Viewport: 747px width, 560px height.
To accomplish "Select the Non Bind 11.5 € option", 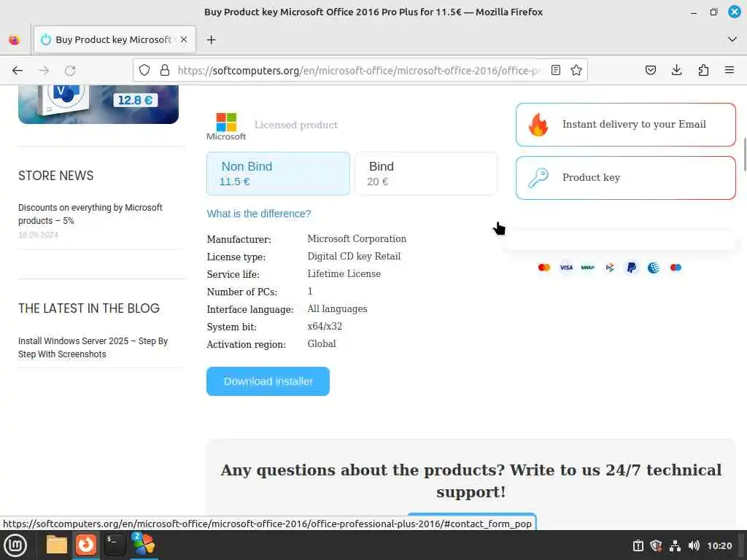I will point(278,174).
